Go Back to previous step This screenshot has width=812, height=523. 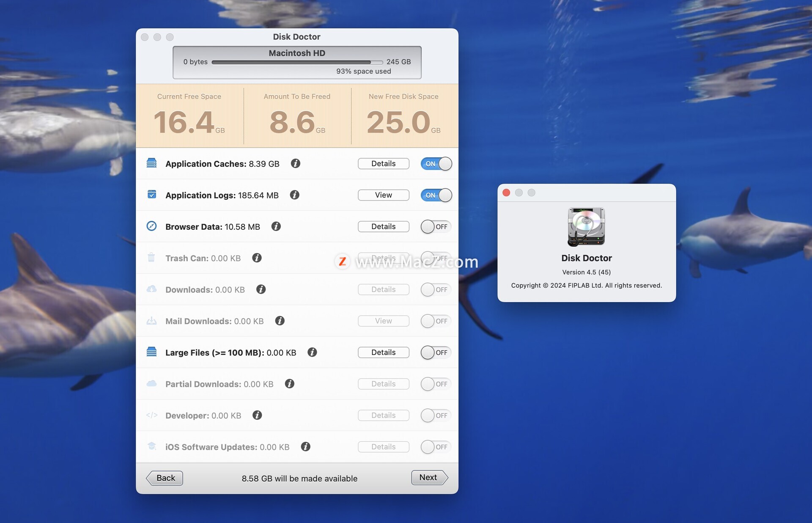click(165, 478)
